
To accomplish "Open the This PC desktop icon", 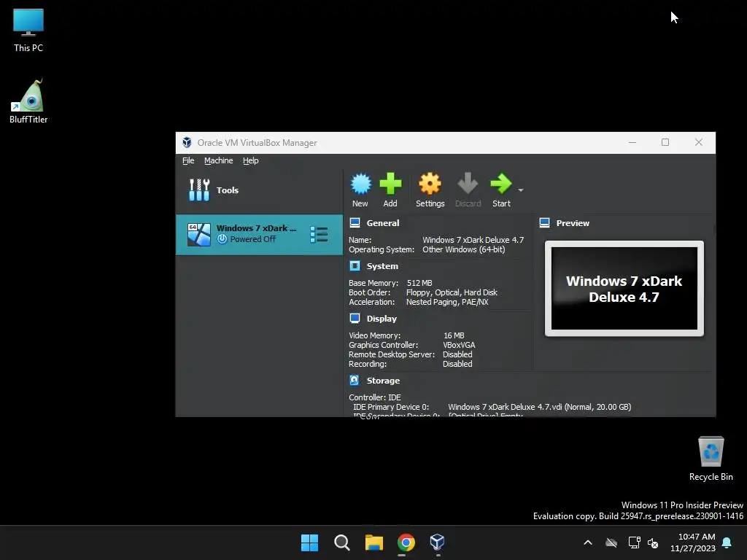I will [28, 30].
